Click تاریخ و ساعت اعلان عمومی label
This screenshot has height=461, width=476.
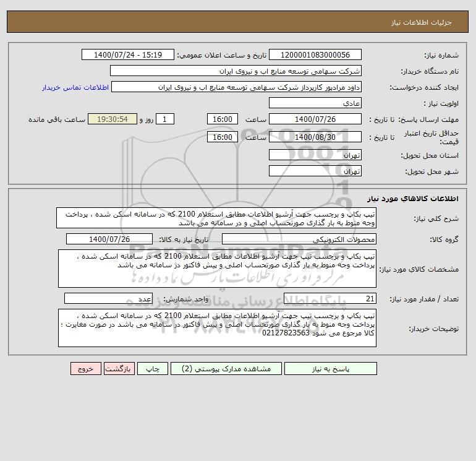click(221, 55)
